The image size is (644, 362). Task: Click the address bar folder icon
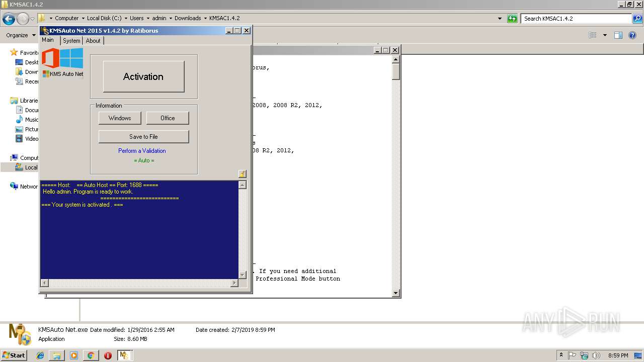(x=42, y=18)
